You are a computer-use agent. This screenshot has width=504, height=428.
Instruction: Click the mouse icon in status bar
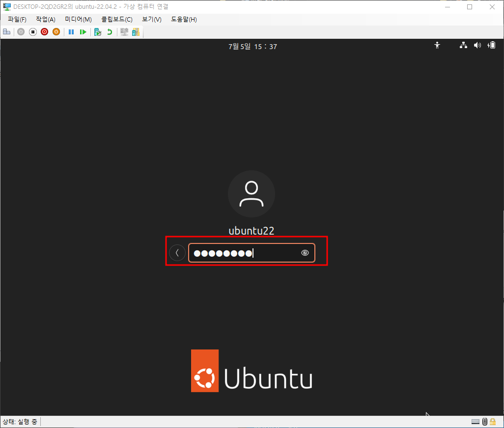tap(485, 422)
